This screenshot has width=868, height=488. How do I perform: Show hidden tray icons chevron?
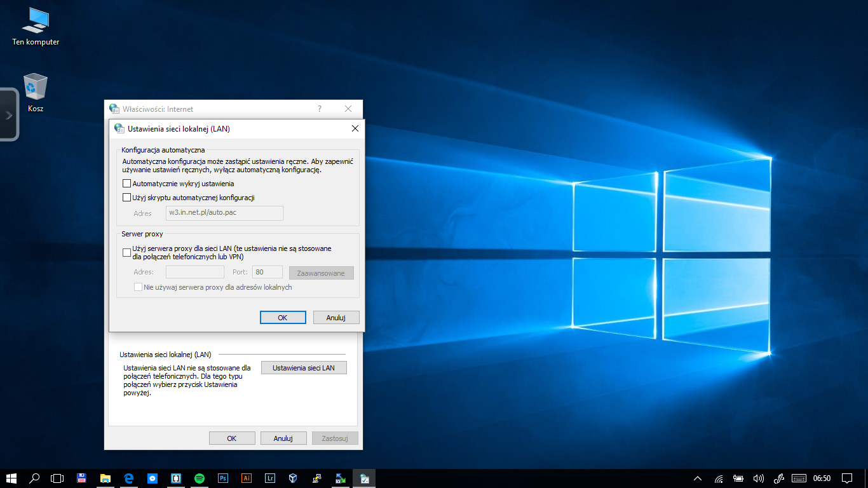pyautogui.click(x=697, y=478)
